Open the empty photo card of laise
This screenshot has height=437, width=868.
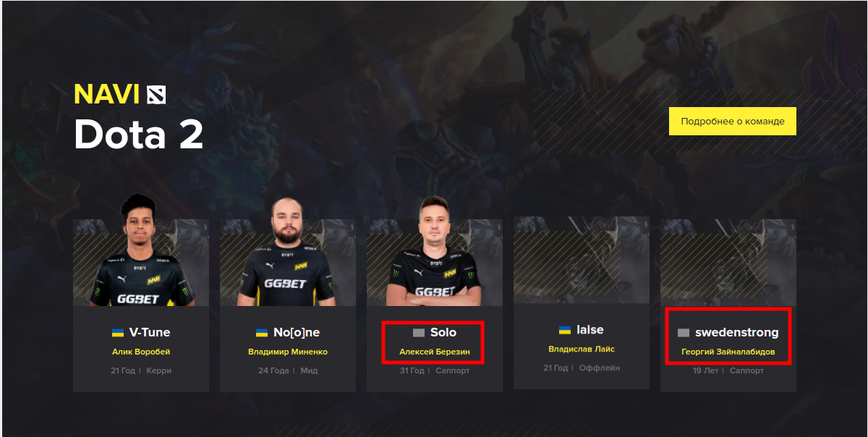(582, 260)
